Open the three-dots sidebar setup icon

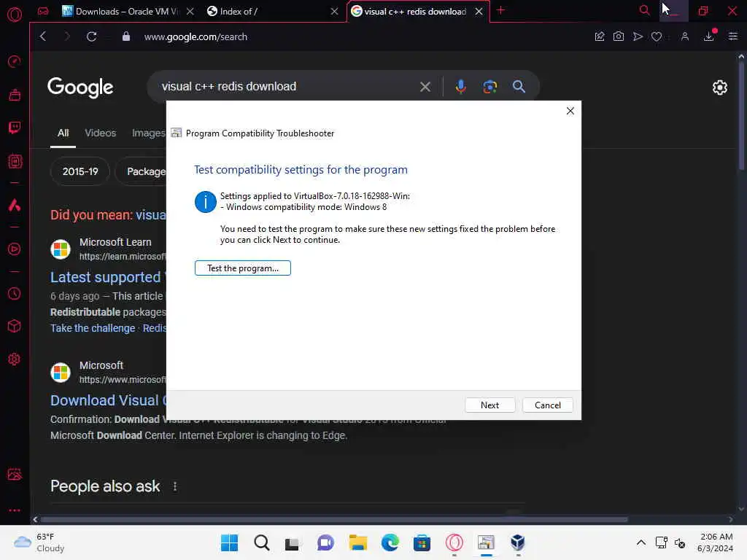[x=15, y=510]
